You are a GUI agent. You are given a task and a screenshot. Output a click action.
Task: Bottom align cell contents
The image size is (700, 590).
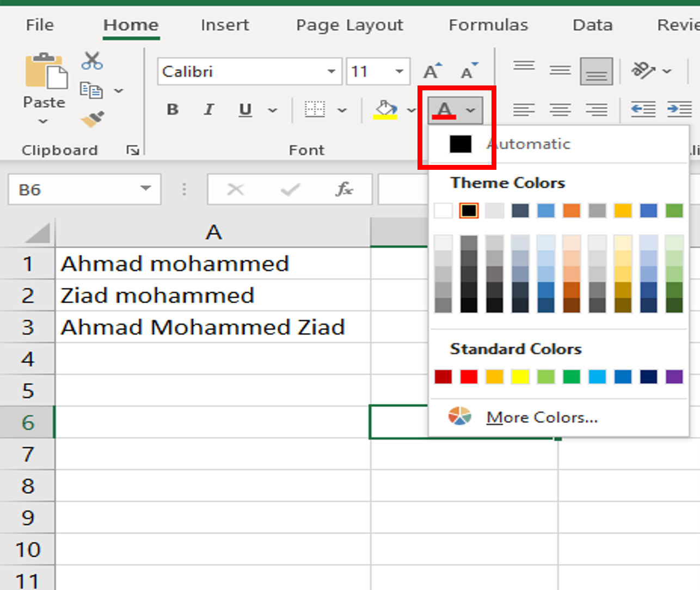click(597, 71)
